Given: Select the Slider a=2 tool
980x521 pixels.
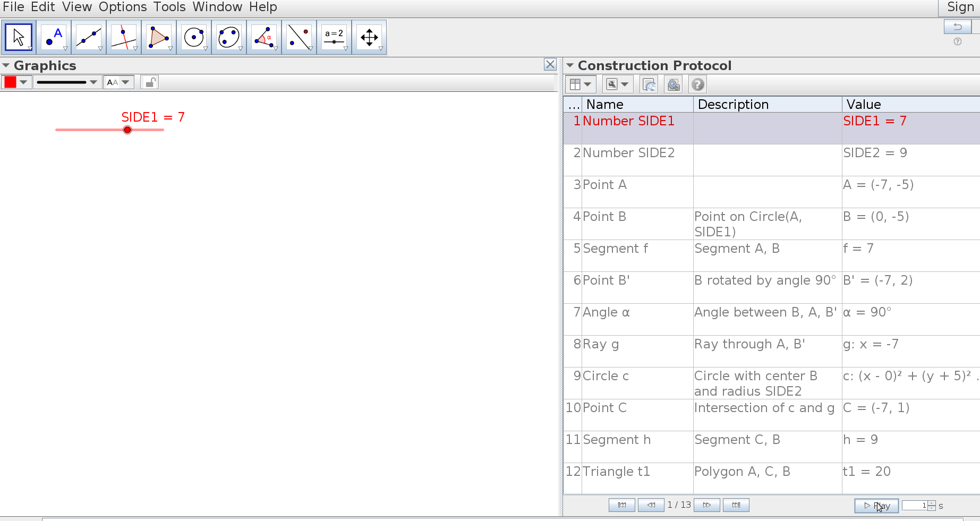Looking at the screenshot, I should (334, 37).
